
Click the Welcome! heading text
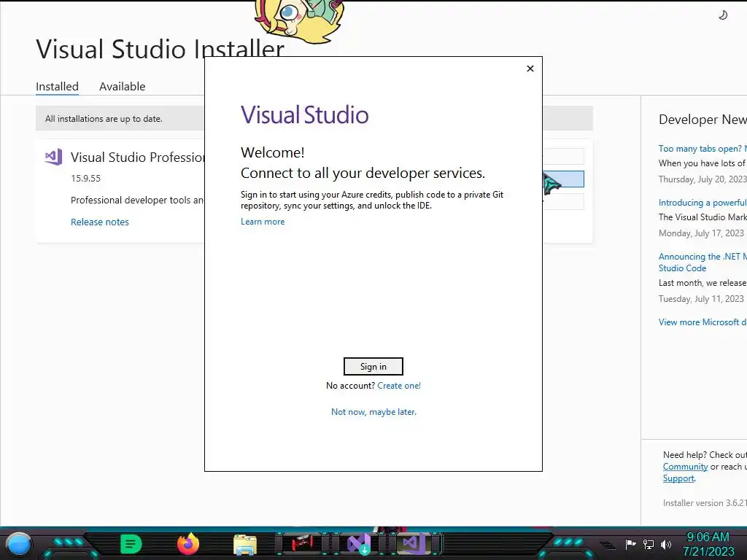point(273,152)
